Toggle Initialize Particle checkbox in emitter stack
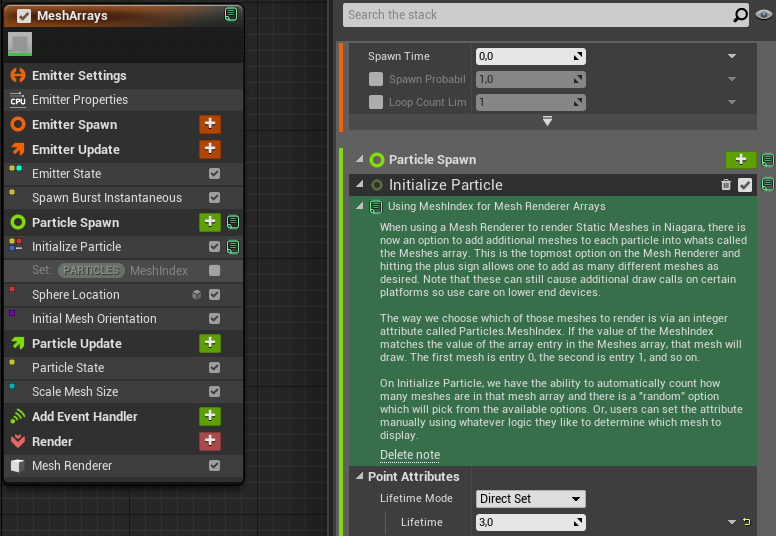Screen dimensions: 776x536 click(214, 246)
